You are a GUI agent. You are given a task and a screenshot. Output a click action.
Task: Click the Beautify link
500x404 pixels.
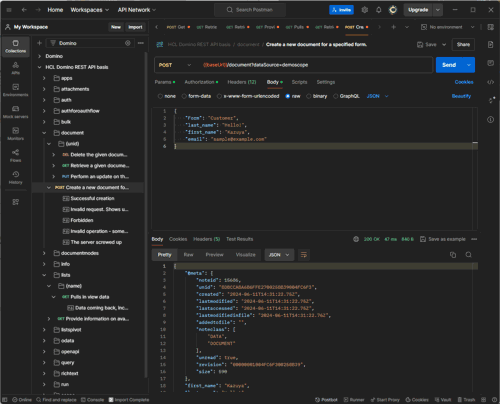pos(461,96)
